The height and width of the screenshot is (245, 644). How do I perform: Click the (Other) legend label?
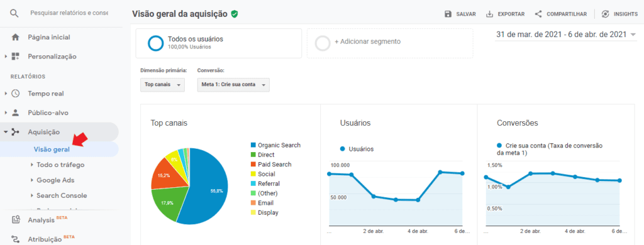coord(268,193)
